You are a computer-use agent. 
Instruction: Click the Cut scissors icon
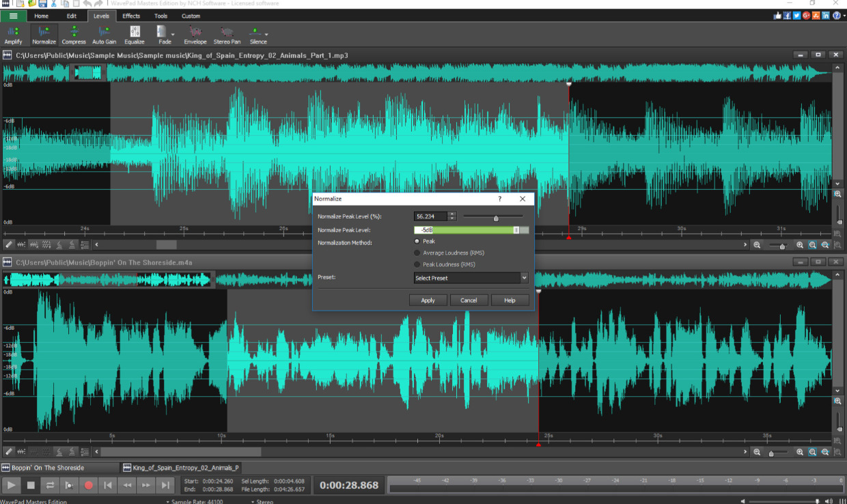(54, 4)
